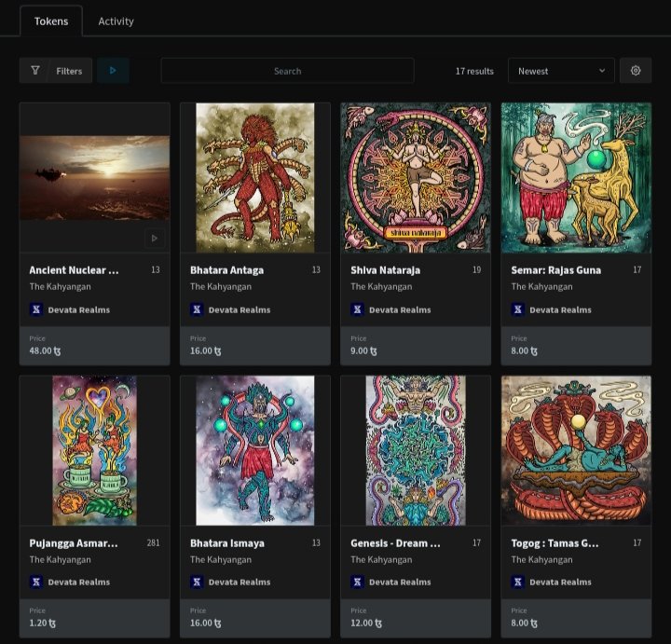Click Devata Realms avatar icon on Semar card
Image resolution: width=671 pixels, height=644 pixels.
pos(518,309)
